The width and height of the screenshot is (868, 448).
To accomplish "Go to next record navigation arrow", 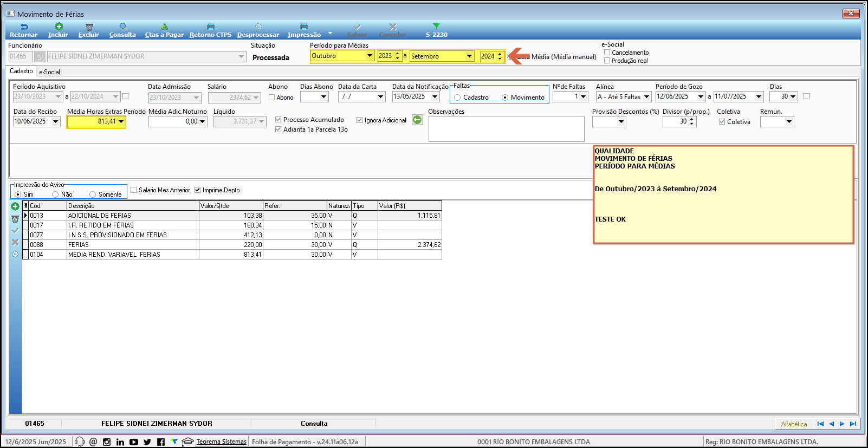I will point(842,424).
